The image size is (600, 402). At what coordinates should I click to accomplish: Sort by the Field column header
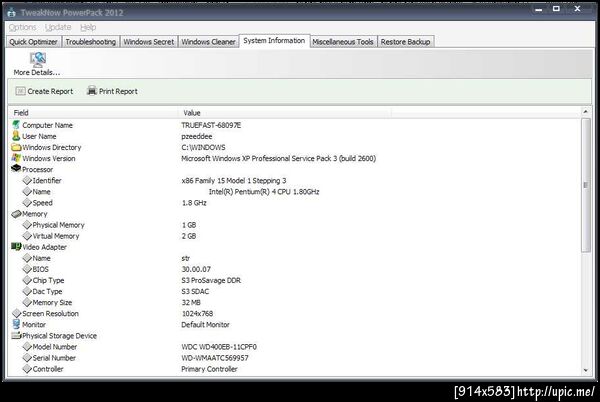click(x=93, y=113)
